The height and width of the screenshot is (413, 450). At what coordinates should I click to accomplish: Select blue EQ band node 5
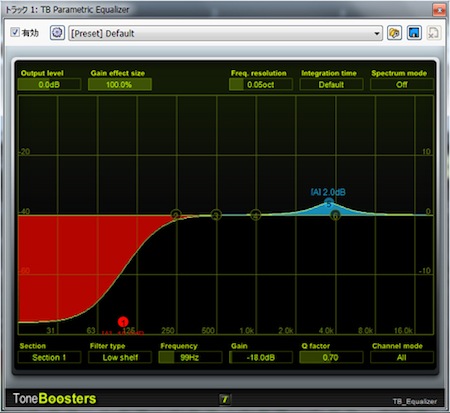coord(329,203)
